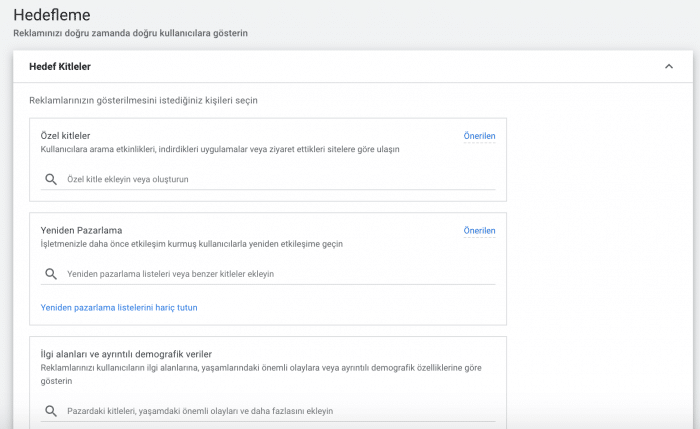
Task: Select 'İlgi alanları ve ayrıntılı demografik veriler' heading
Action: [x=126, y=354]
